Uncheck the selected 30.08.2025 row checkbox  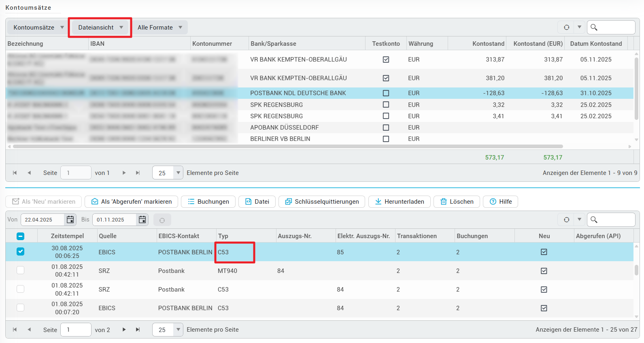[20, 251]
